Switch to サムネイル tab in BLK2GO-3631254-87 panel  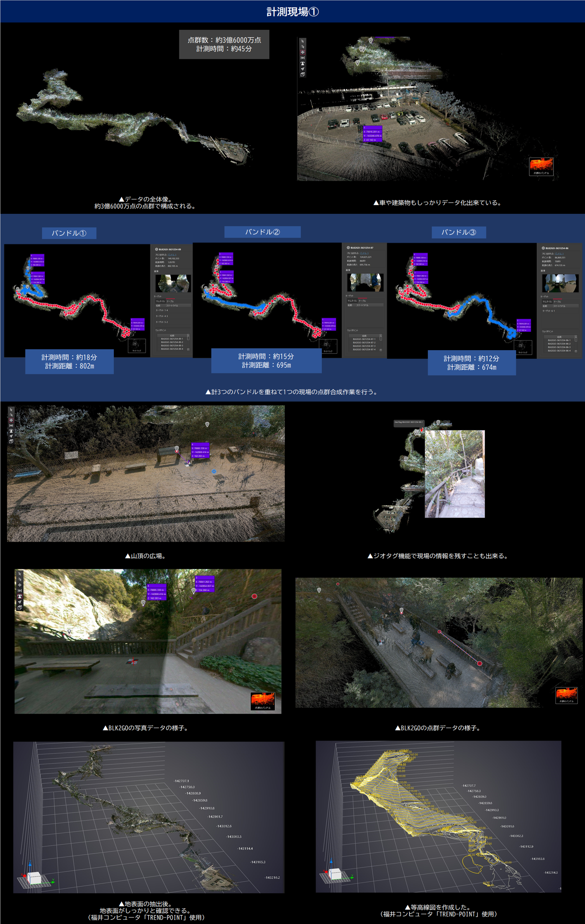tap(353, 301)
